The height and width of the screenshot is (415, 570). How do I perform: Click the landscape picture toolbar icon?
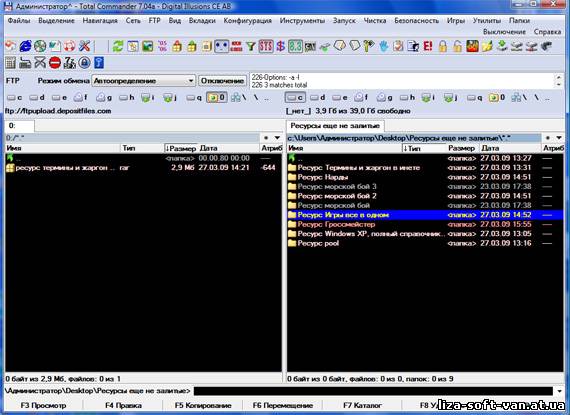[x=148, y=47]
